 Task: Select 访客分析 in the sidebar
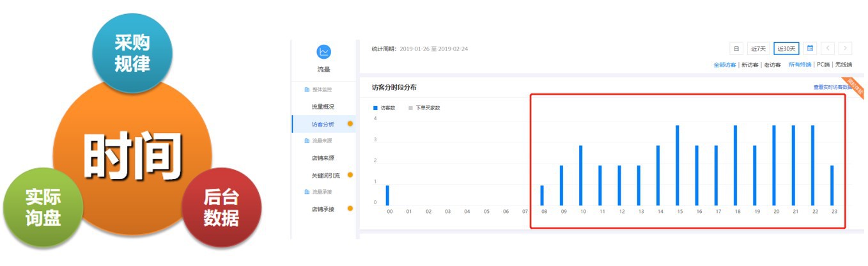[x=323, y=124]
